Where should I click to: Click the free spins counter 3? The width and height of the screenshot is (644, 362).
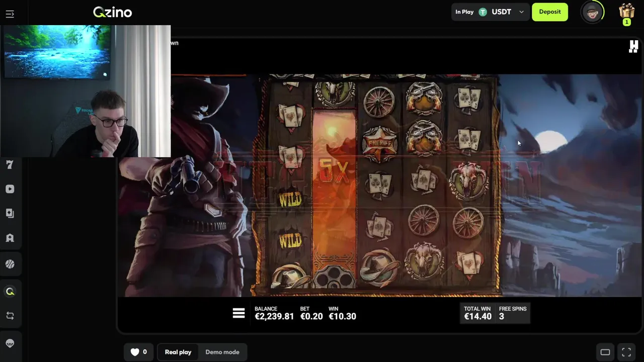pyautogui.click(x=502, y=316)
